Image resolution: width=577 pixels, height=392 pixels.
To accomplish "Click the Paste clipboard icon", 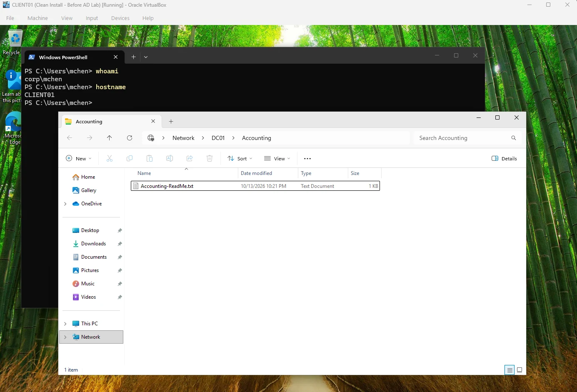I will [x=150, y=159].
